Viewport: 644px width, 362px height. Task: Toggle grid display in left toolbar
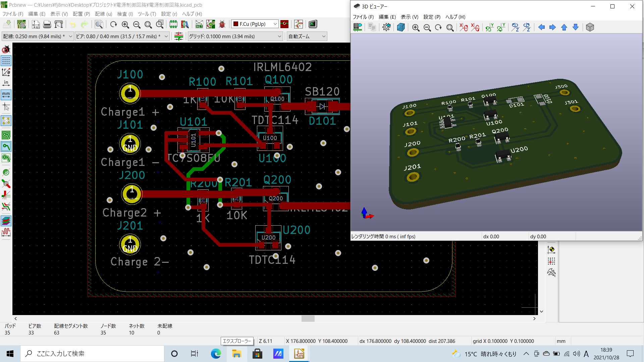(x=6, y=61)
